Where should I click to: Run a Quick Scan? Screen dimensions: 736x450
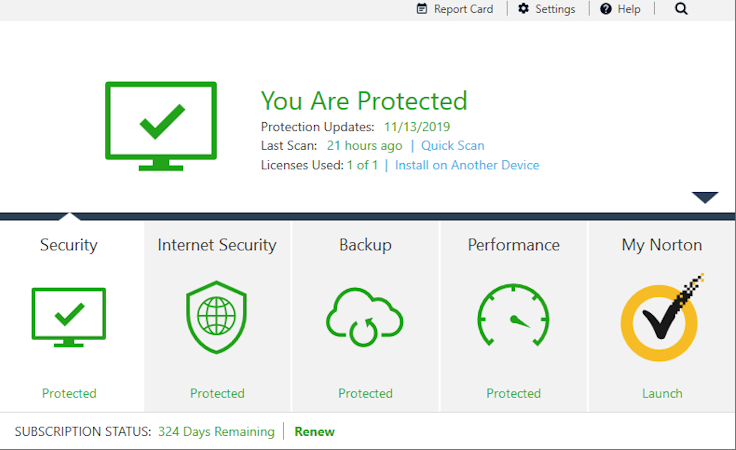click(x=452, y=145)
